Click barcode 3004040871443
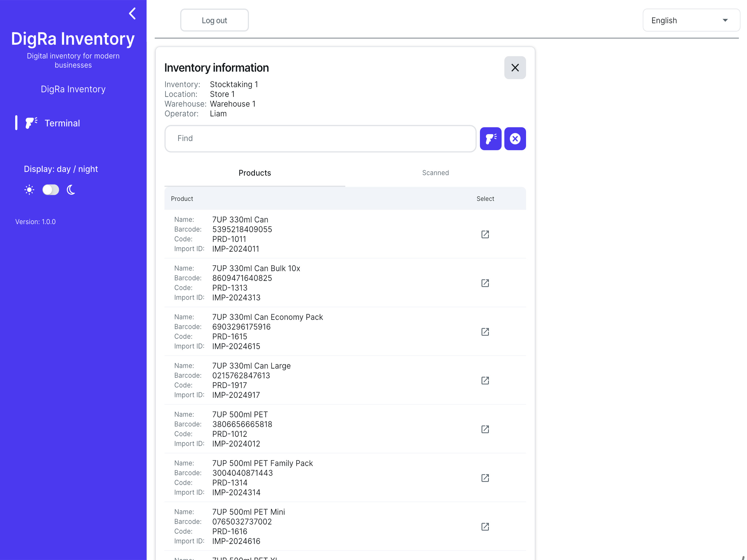 [x=242, y=473]
